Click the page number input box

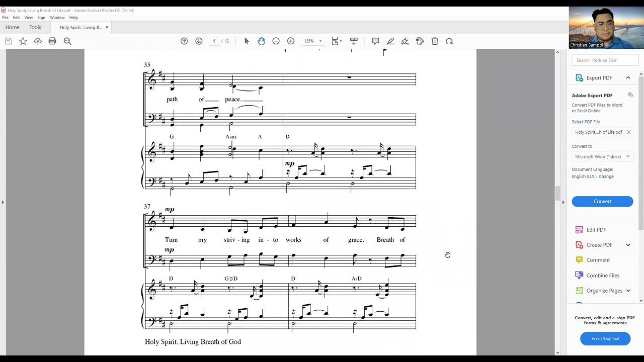tap(214, 41)
